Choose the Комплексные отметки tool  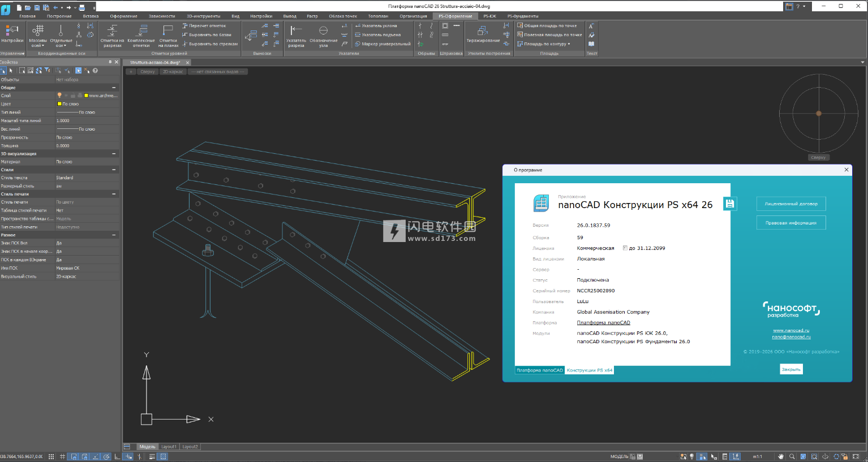[x=141, y=36]
